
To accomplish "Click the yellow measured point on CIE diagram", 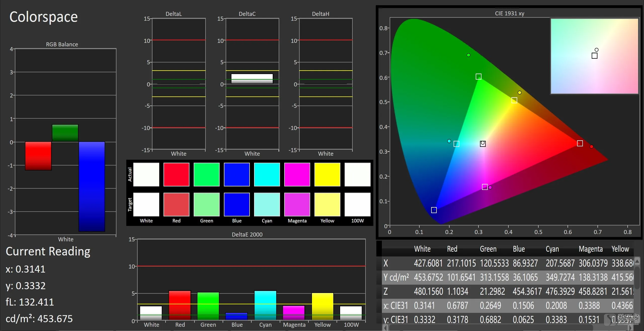I will click(x=519, y=92).
